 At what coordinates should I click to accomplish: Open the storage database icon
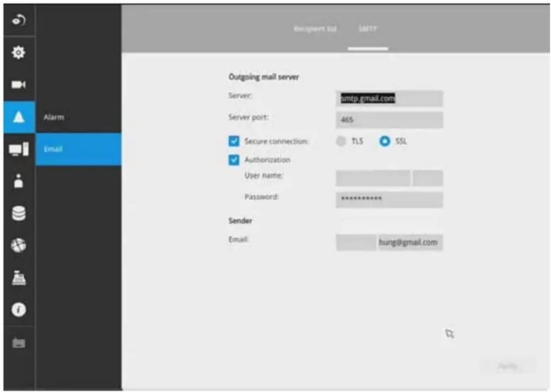19,213
